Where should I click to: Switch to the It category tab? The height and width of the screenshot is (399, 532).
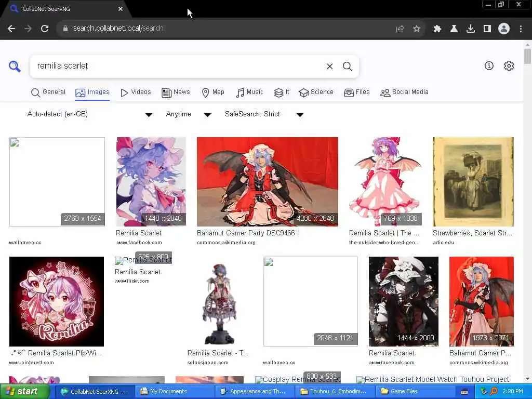(x=282, y=92)
